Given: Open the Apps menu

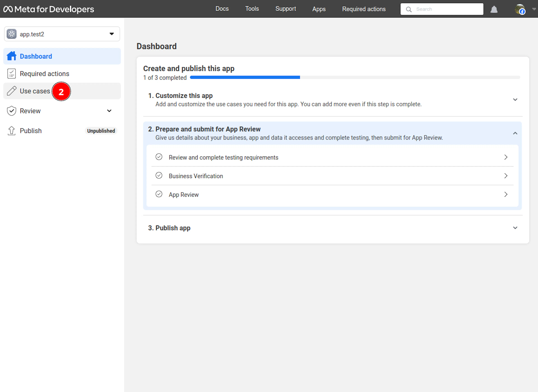Looking at the screenshot, I should [319, 9].
